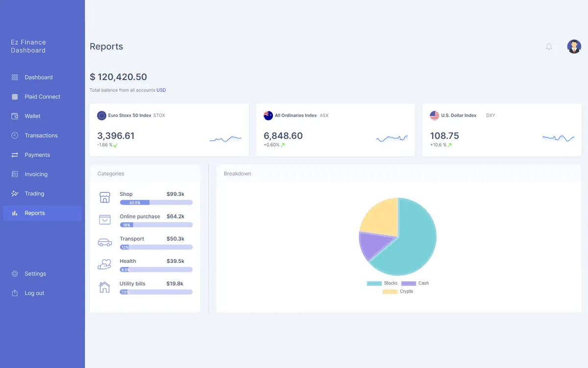Click the Shop 40.5% progress bar
The width and height of the screenshot is (588, 368).
(156, 202)
